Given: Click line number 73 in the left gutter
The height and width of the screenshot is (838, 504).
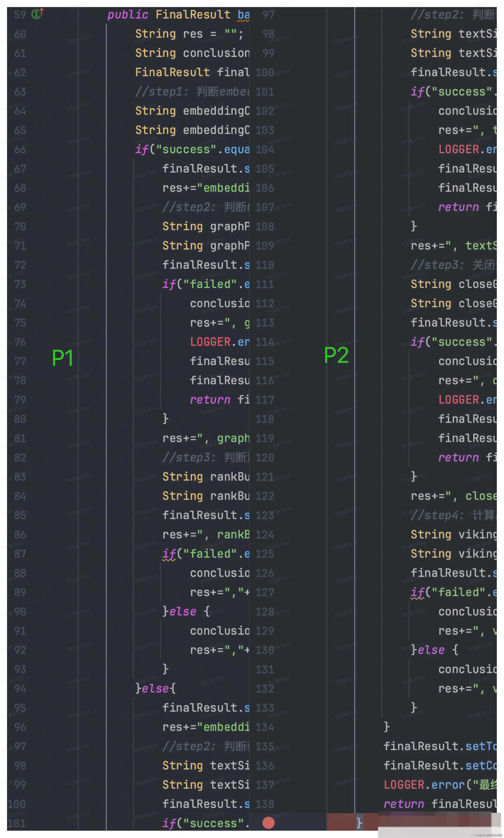Looking at the screenshot, I should 20,284.
